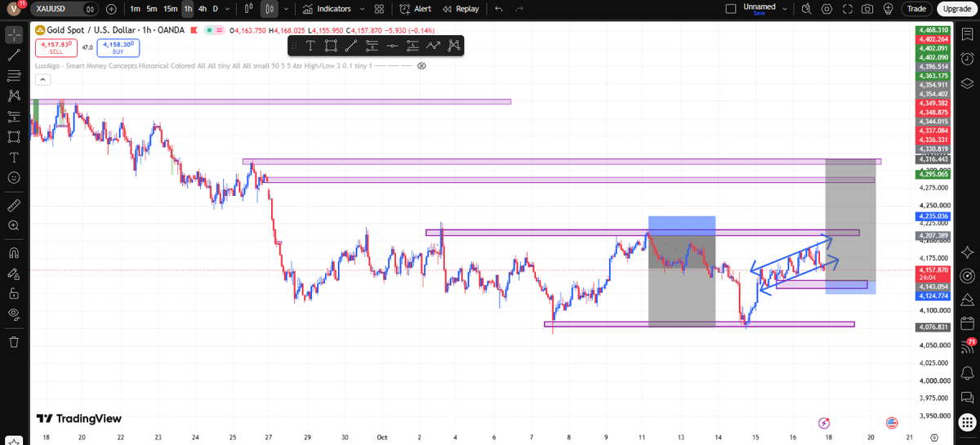Select the text annotation tool in left sidebar
This screenshot has width=980, height=445.
[14, 157]
